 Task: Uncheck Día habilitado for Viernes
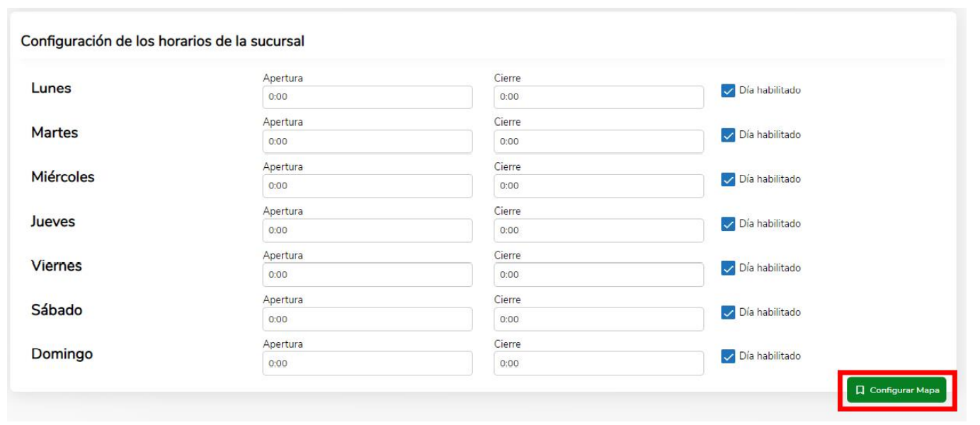click(728, 268)
